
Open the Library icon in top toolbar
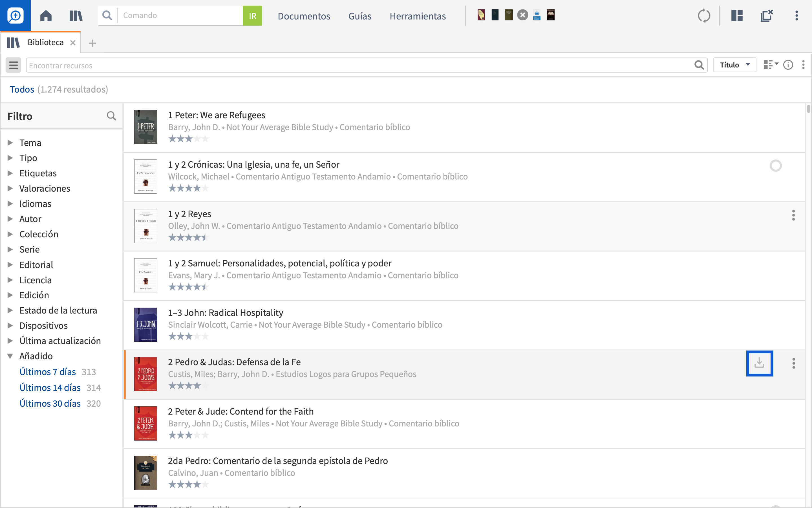tap(76, 16)
